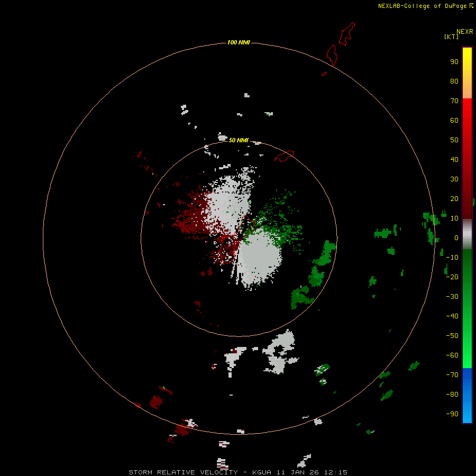Click the -90 value on velocity scale
The width and height of the screenshot is (476, 476).
[x=452, y=414]
